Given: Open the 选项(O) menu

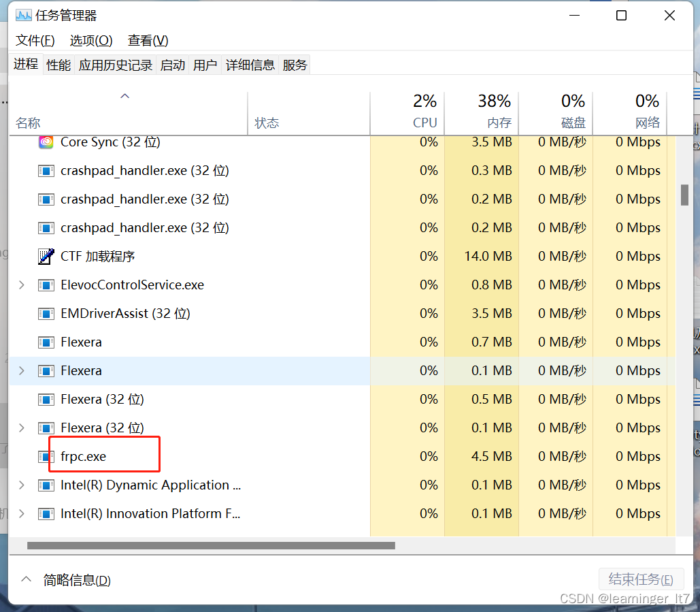Looking at the screenshot, I should (91, 41).
